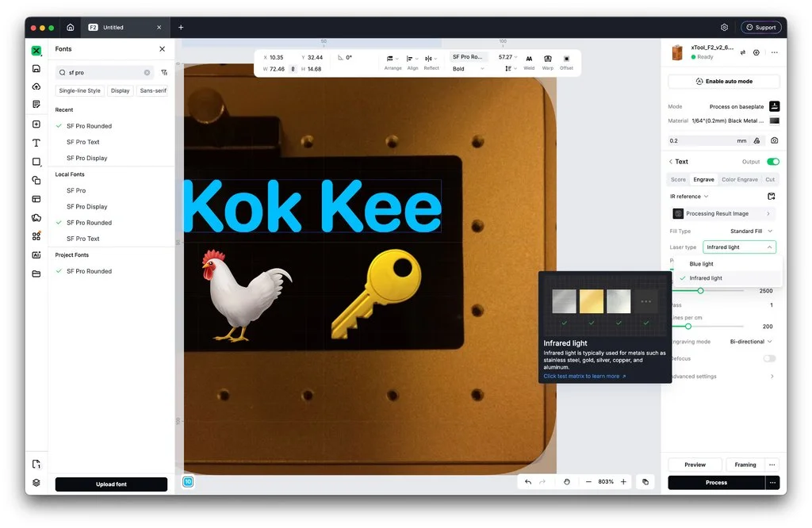Viewport: 812px width, 528px height.
Task: Adjust the Lines per cm slider handle
Action: 688,326
